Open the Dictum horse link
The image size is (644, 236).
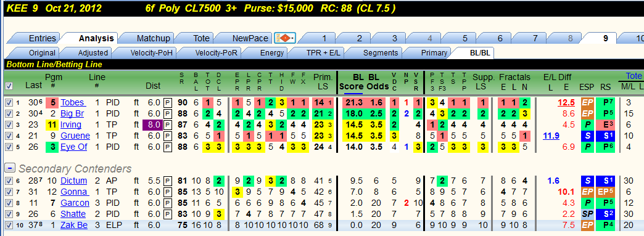tap(73, 181)
